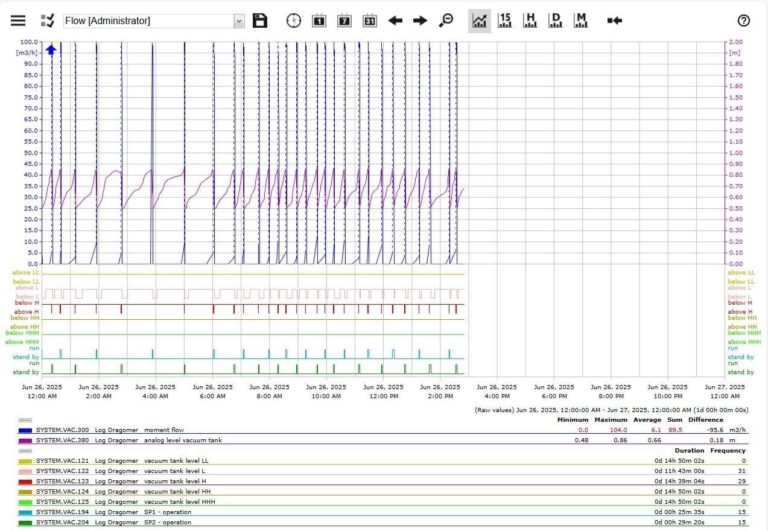Click the checklist selection icon
Image resolution: width=768 pixels, height=531 pixels.
(46, 20)
